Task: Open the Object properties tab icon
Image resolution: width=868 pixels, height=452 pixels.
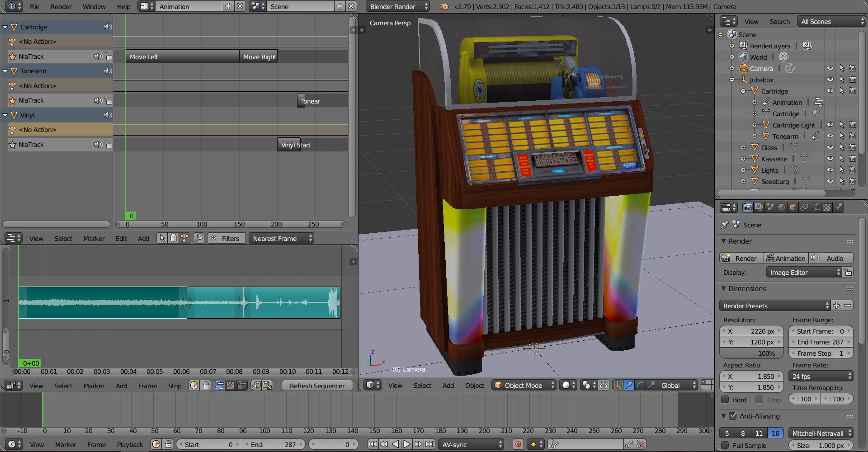Action: [x=793, y=207]
